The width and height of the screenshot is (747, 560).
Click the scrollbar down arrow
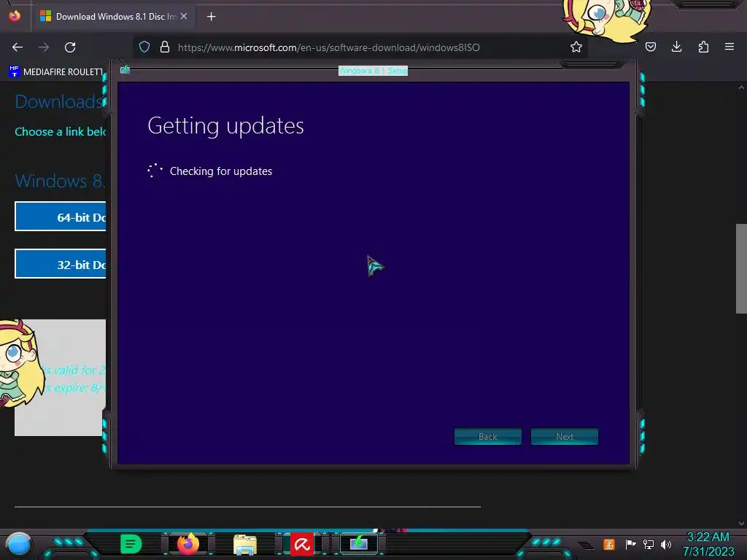pos(741,523)
